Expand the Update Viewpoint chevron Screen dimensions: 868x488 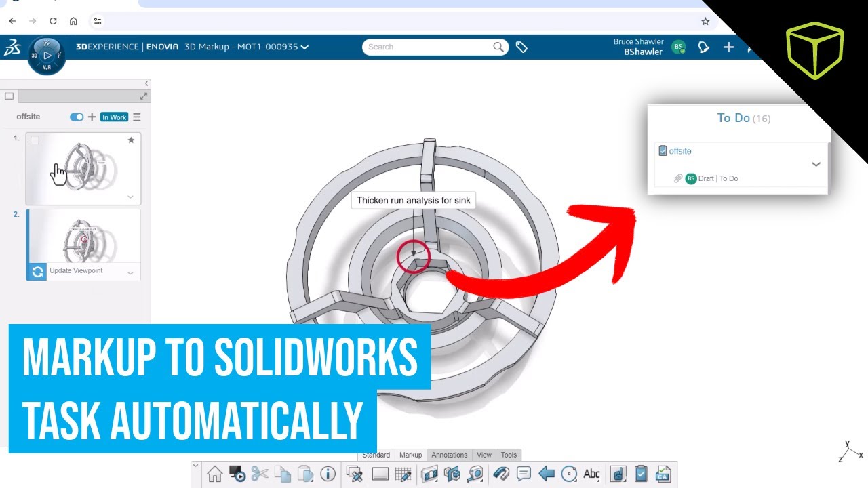pyautogui.click(x=131, y=272)
